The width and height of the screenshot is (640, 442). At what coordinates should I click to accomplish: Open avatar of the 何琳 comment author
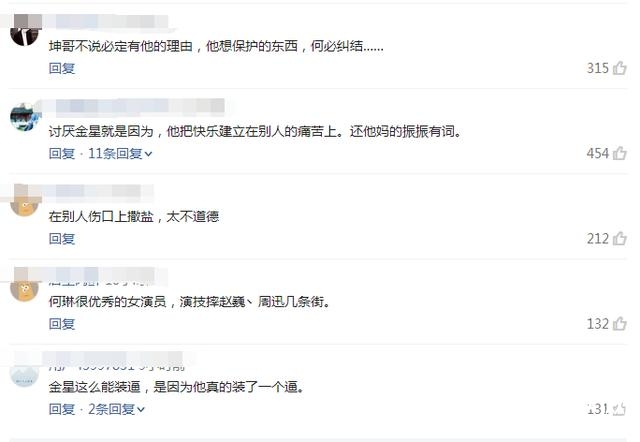pos(24,287)
